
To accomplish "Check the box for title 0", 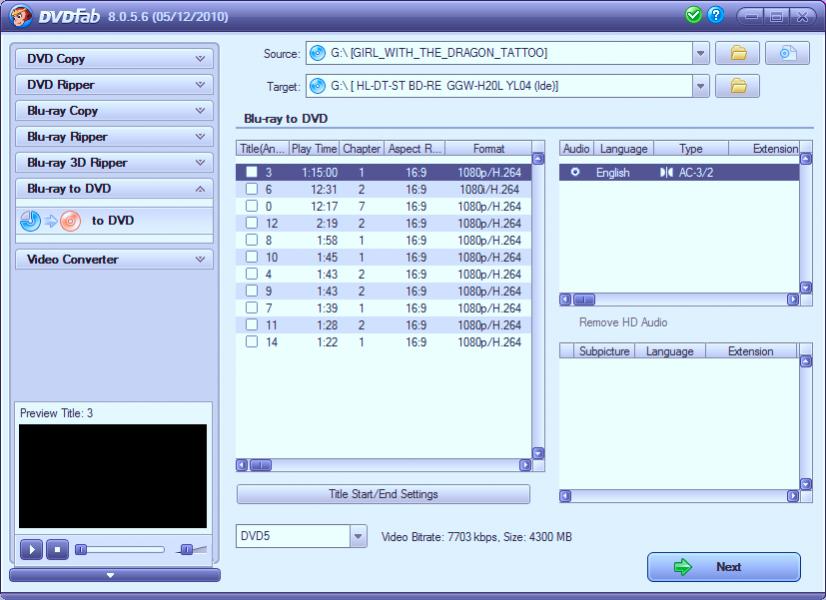I will (x=252, y=206).
